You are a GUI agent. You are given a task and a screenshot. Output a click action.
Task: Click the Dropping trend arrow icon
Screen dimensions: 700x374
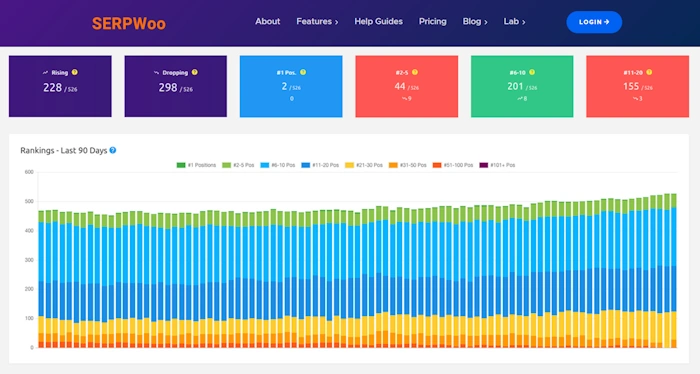156,72
